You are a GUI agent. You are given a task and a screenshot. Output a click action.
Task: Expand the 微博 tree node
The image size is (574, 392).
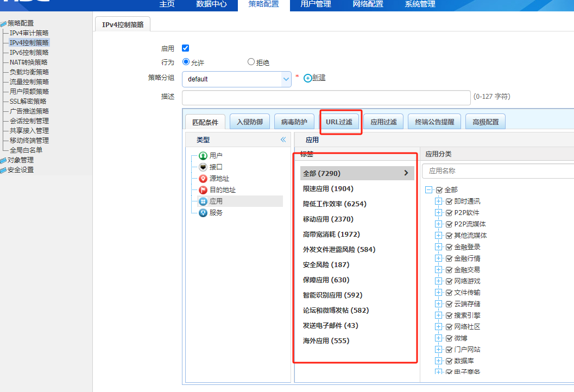click(439, 338)
